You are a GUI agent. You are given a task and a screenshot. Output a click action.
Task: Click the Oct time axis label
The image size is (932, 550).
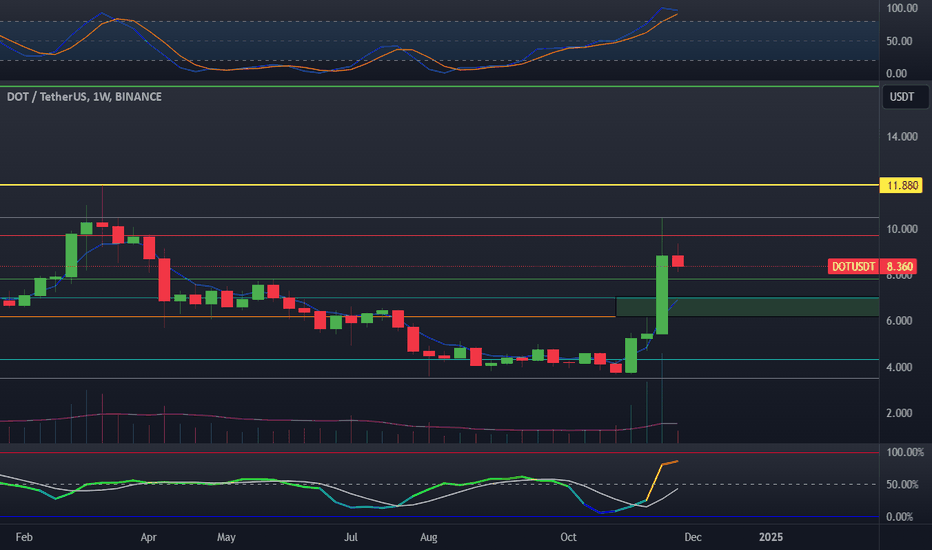pos(568,537)
